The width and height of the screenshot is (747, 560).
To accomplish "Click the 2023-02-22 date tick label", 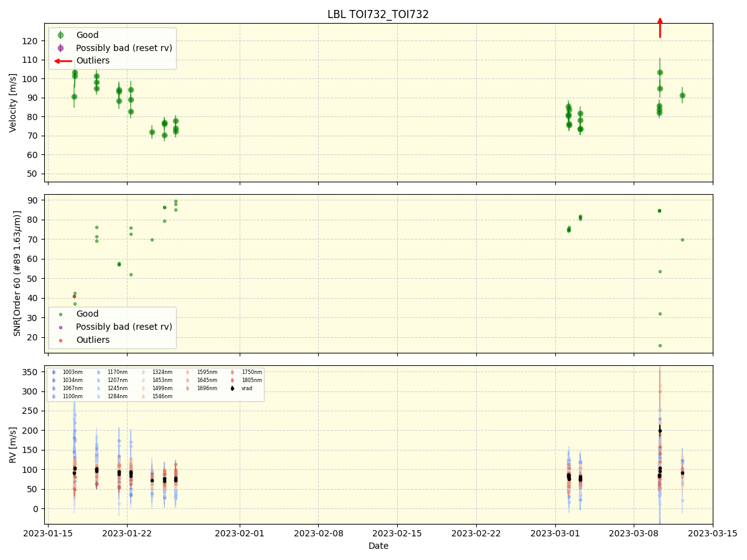I will pos(476,533).
